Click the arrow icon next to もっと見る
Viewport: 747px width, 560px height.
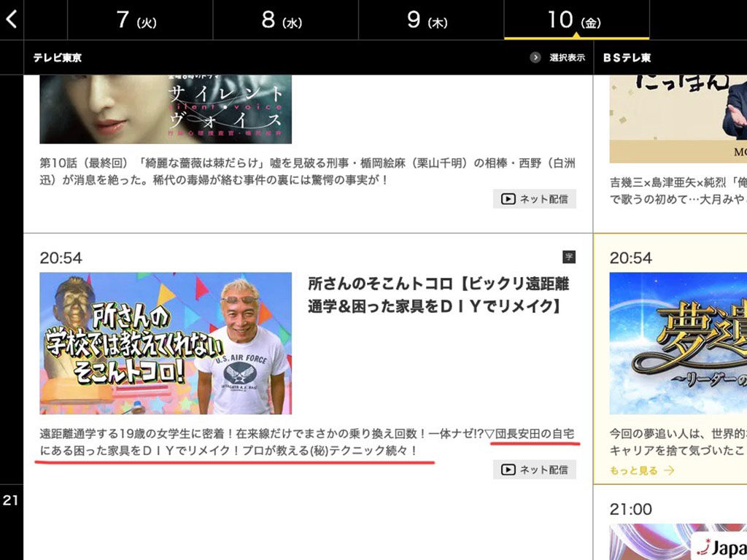pyautogui.click(x=670, y=471)
